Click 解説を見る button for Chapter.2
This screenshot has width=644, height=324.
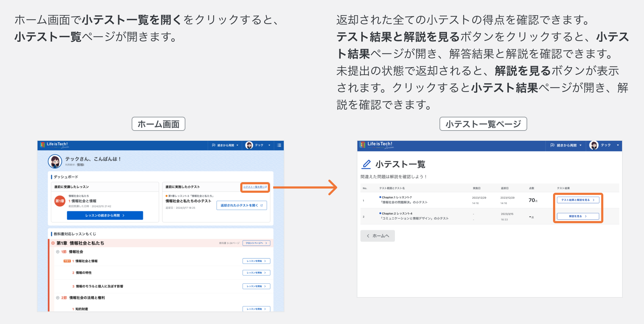(578, 216)
